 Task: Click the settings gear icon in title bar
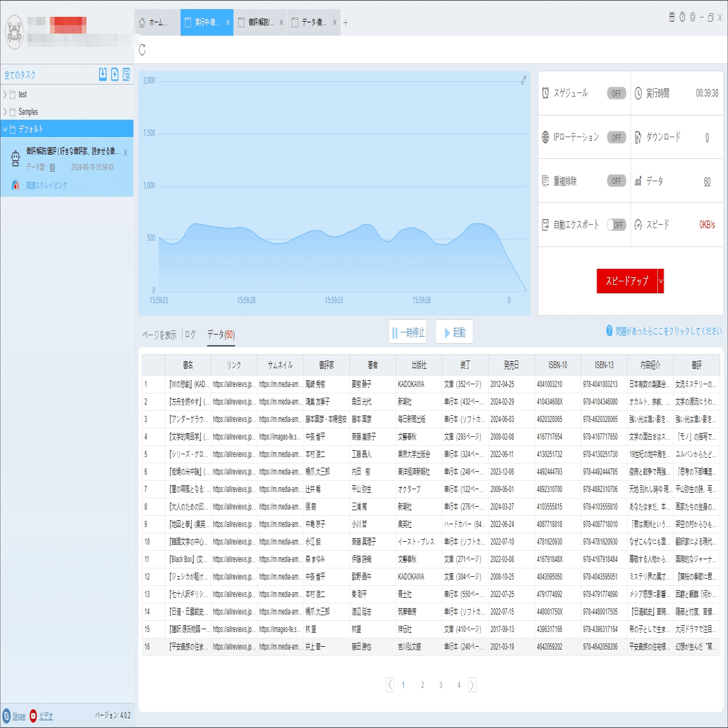pos(693,17)
